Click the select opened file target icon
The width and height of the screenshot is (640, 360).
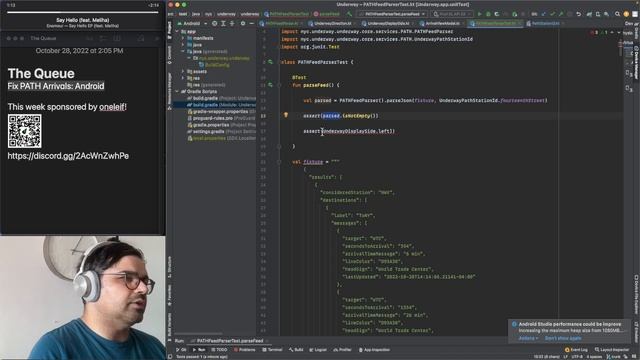point(215,23)
